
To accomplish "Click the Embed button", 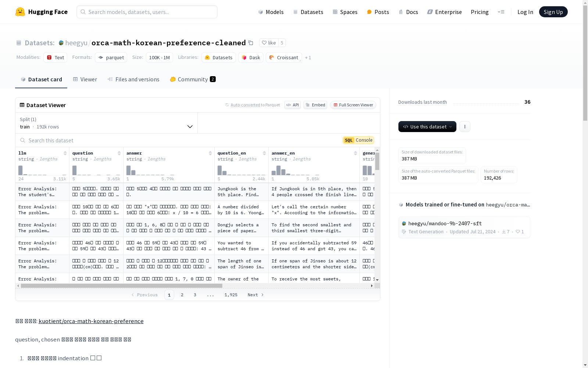I will pyautogui.click(x=315, y=105).
